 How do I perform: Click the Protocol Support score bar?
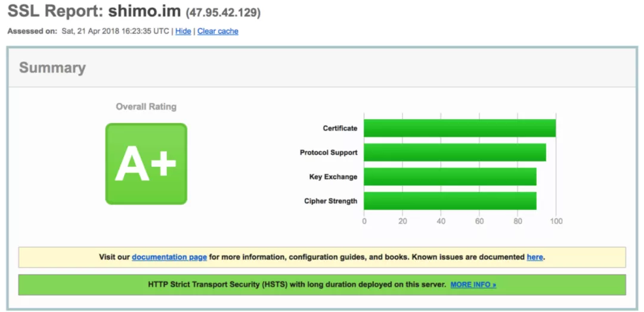pos(454,152)
